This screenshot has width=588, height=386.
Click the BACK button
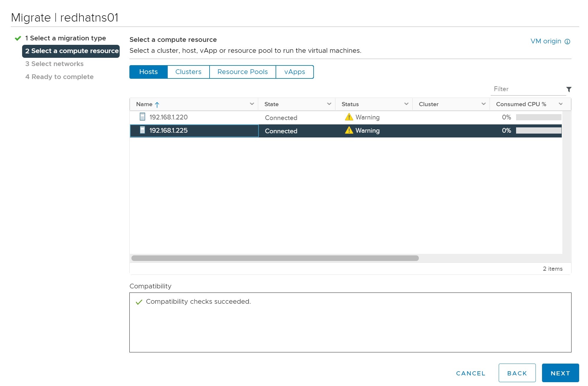tap(517, 373)
